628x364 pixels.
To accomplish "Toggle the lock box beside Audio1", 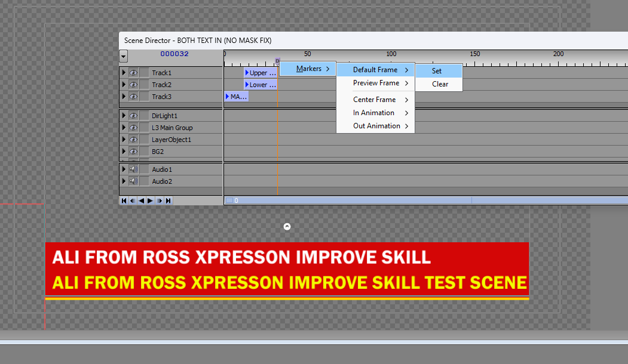I will click(144, 169).
